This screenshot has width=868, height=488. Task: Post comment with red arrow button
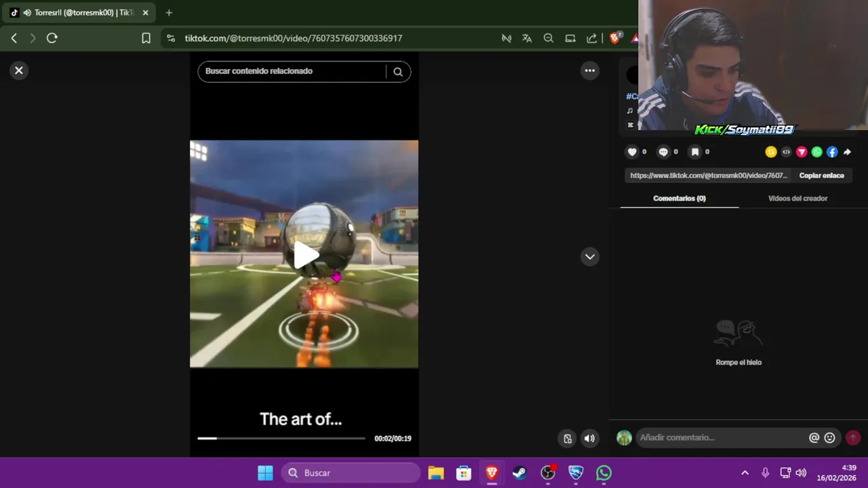click(x=853, y=438)
